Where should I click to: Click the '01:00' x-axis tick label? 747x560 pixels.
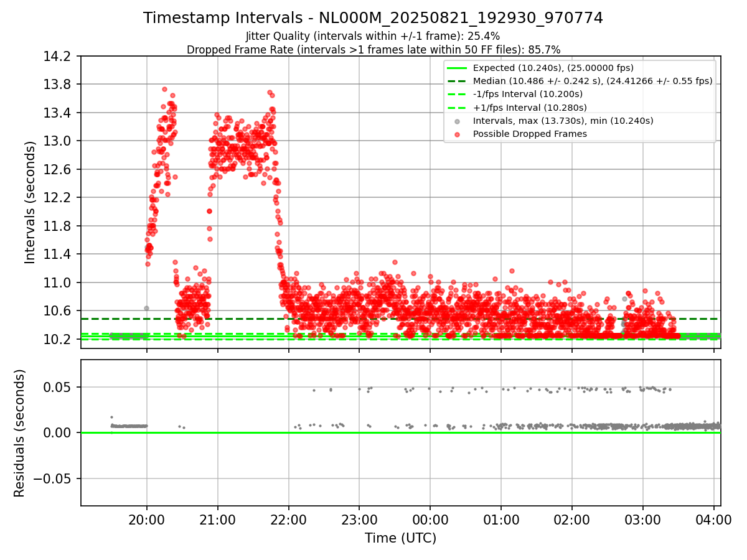coord(501,519)
